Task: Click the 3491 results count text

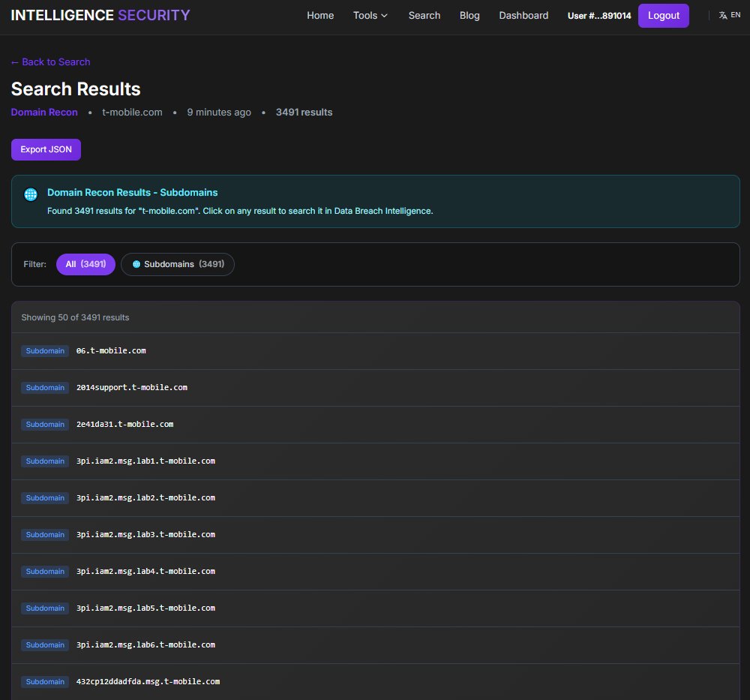Action: coord(304,112)
